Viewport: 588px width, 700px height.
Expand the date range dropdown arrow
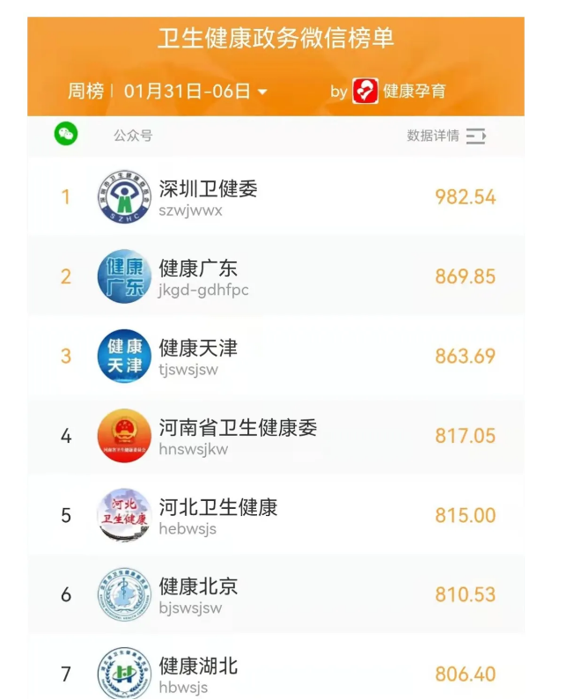tap(262, 92)
